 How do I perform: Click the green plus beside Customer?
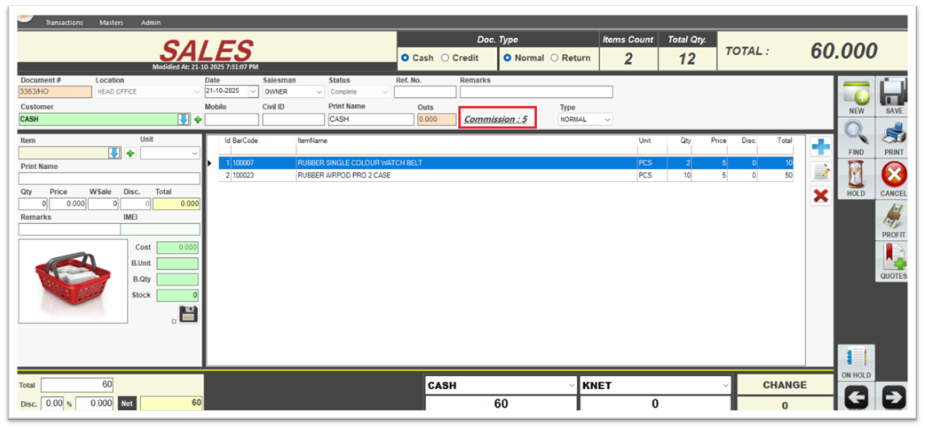(198, 120)
